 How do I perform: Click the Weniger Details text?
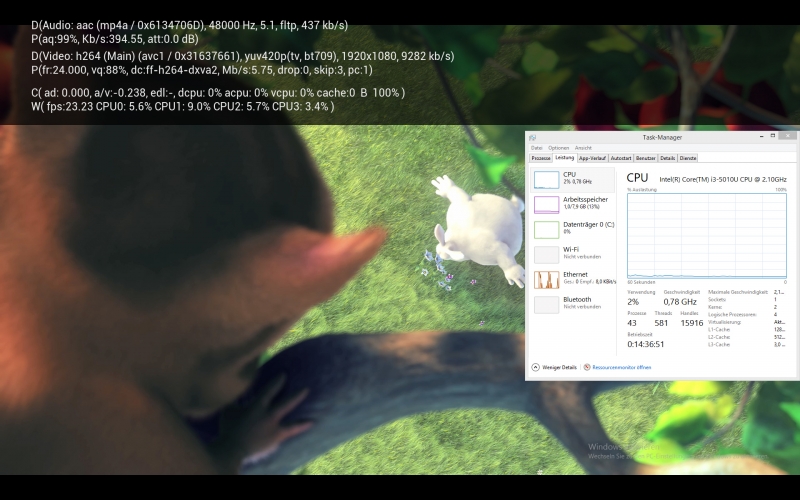coord(559,367)
